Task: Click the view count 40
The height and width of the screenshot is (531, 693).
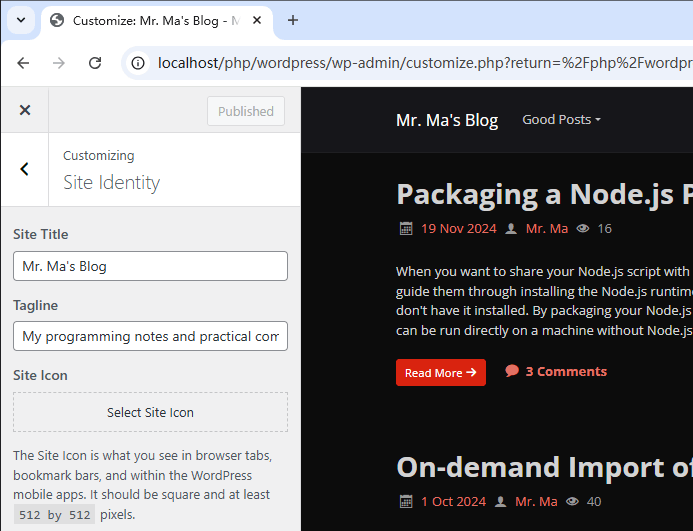Action: [x=594, y=502]
